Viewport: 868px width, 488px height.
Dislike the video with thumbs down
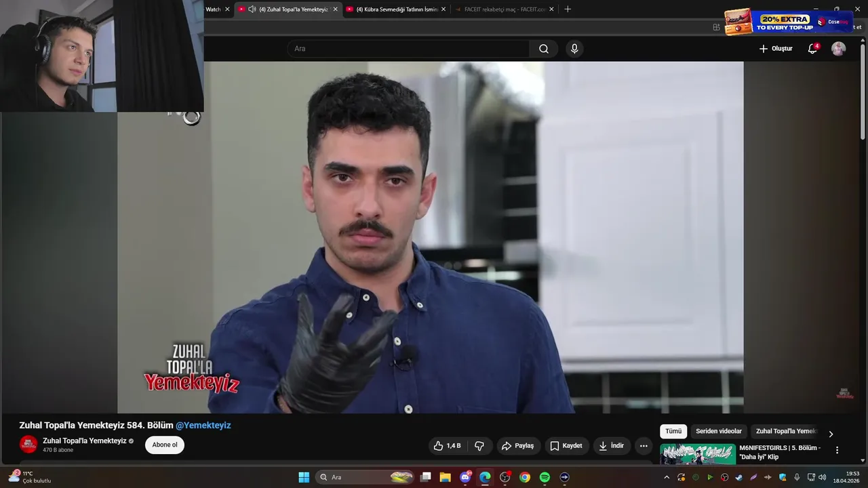(479, 446)
